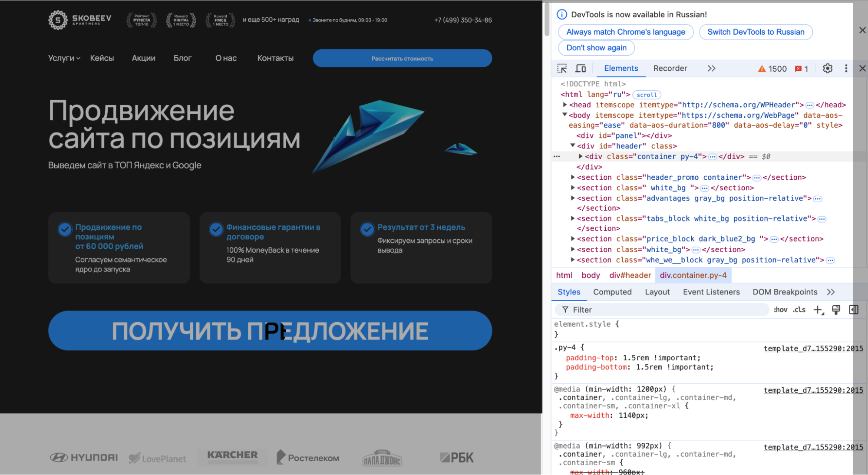
Task: Click the new style rule plus icon
Action: pyautogui.click(x=818, y=310)
